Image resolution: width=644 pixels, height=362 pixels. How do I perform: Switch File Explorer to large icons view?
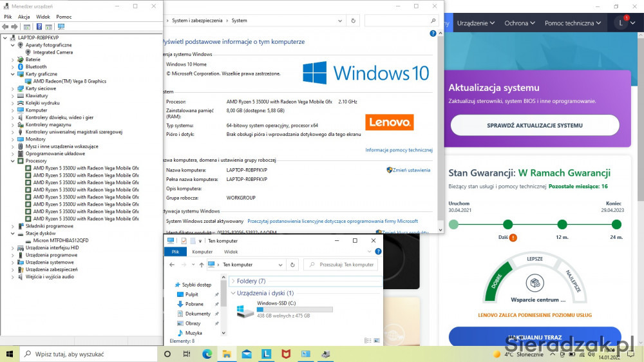click(x=377, y=340)
